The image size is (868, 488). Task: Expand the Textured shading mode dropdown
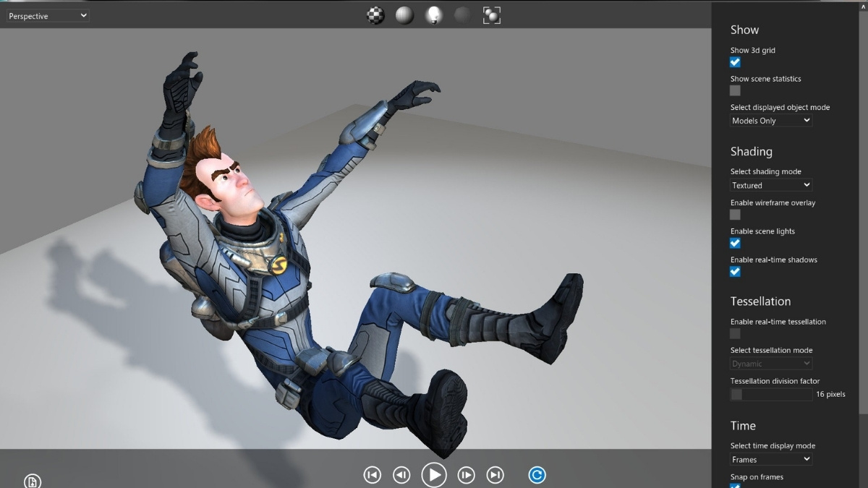(x=771, y=185)
